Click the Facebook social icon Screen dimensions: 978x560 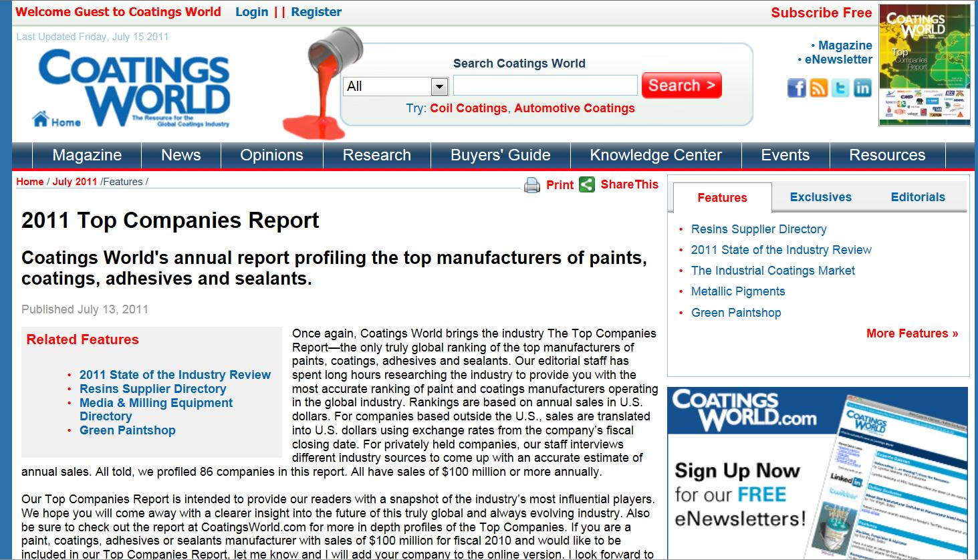point(796,88)
